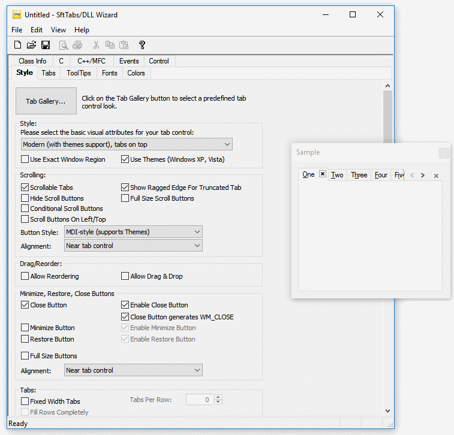Click the close box on tab One

(x=322, y=174)
